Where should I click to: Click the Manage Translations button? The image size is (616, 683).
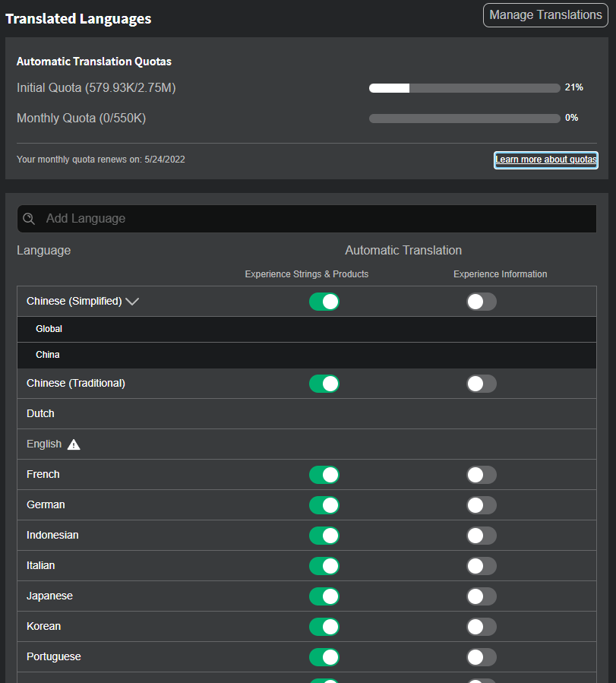pyautogui.click(x=545, y=15)
